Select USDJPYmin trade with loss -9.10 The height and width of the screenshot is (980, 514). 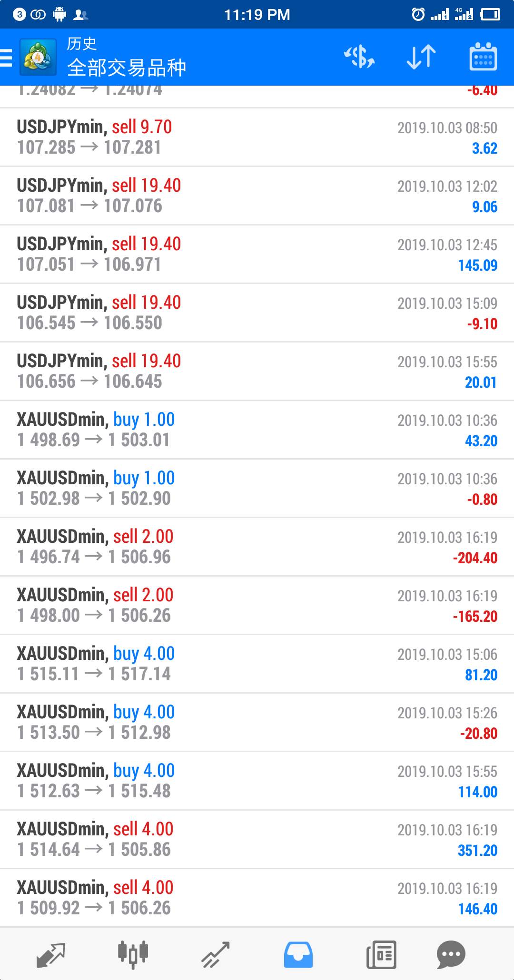[257, 313]
